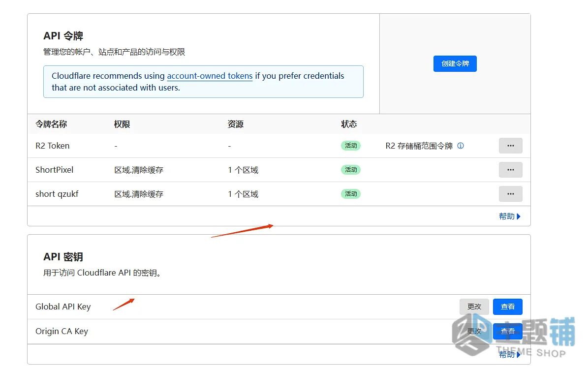This screenshot has height=371, width=588.
Task: Click the API 令牌 heading
Action: 63,36
